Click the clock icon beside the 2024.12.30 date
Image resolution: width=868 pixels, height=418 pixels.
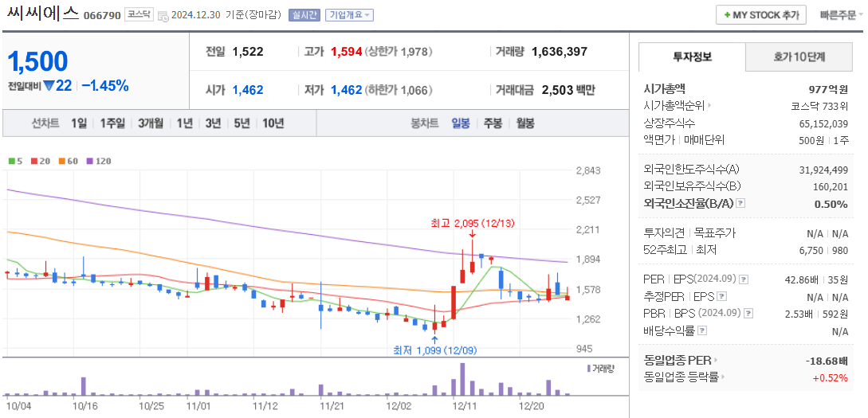[164, 16]
